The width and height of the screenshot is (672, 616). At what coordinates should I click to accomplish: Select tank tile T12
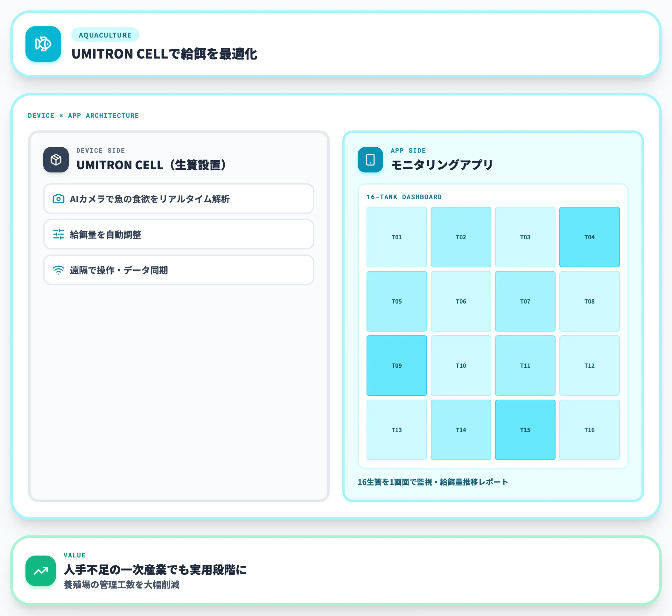[x=590, y=366]
